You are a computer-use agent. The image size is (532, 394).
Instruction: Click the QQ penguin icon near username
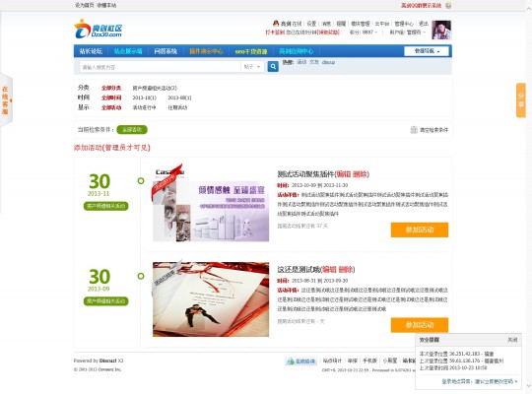(x=276, y=24)
